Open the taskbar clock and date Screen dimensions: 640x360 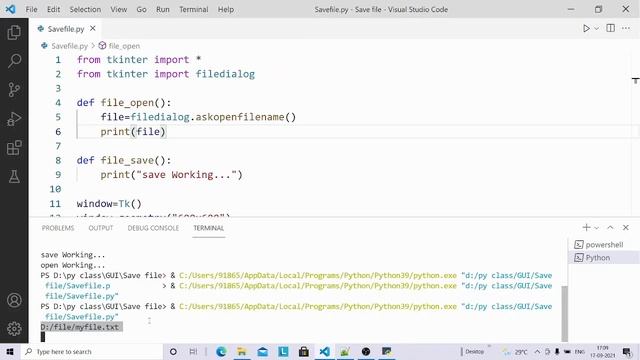coord(602,351)
